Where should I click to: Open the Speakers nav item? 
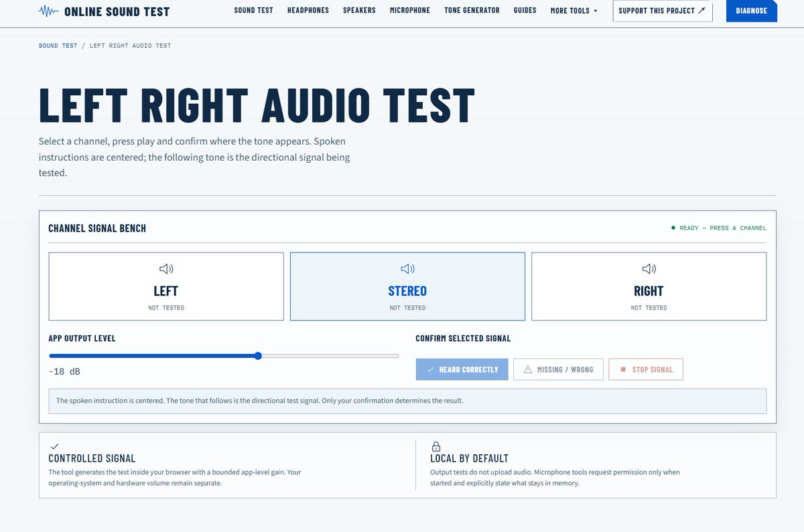[359, 11]
